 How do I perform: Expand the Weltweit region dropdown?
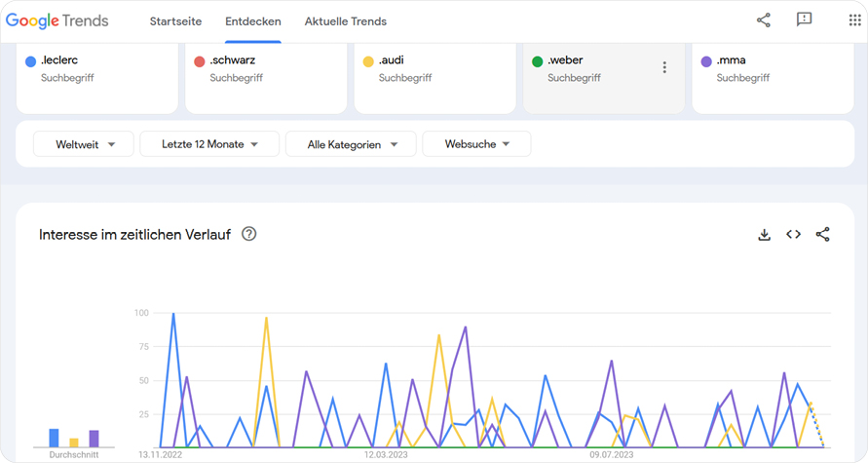tap(83, 144)
